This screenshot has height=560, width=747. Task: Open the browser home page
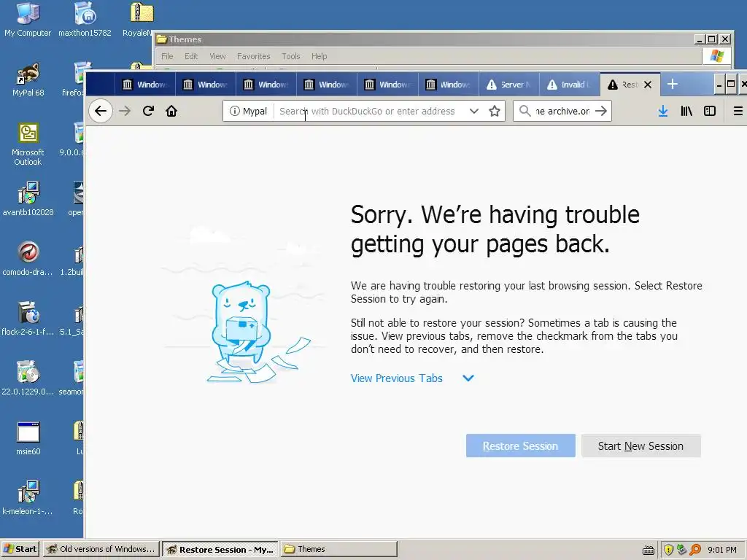[171, 111]
